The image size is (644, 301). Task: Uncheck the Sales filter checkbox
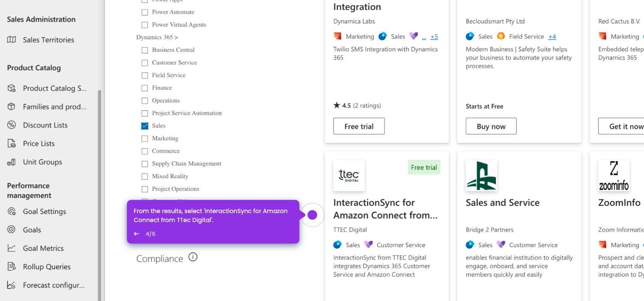click(145, 126)
